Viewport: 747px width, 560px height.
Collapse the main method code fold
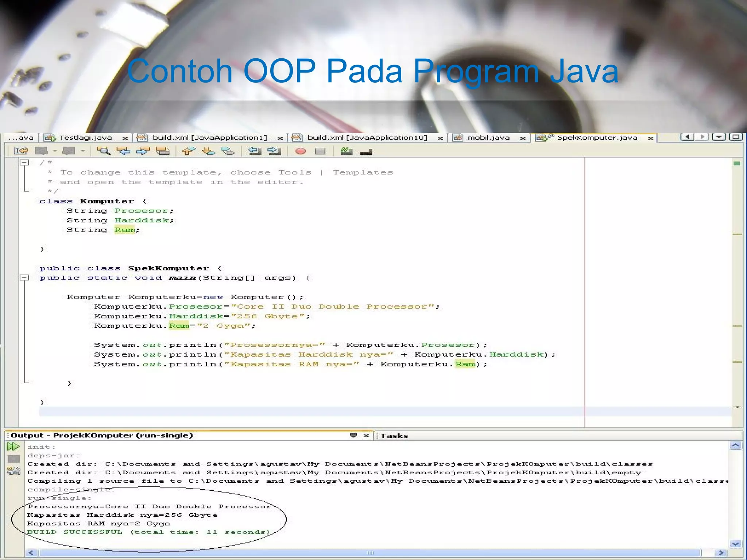(x=24, y=278)
